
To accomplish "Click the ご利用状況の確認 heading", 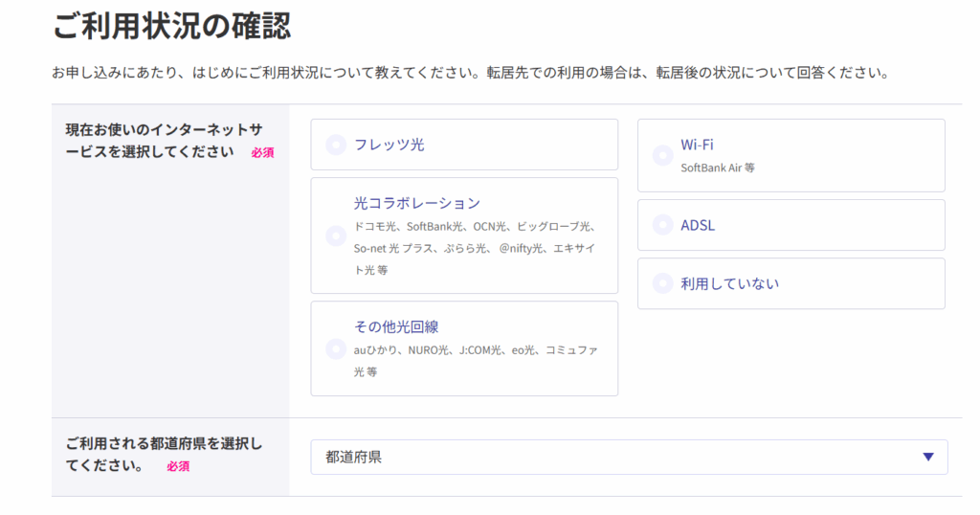I will point(171,26).
